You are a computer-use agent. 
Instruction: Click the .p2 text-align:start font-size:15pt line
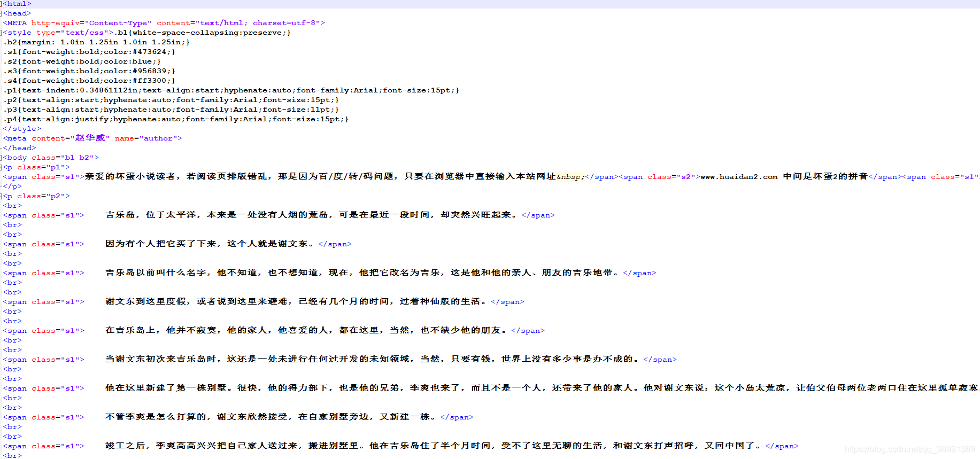[x=171, y=100]
